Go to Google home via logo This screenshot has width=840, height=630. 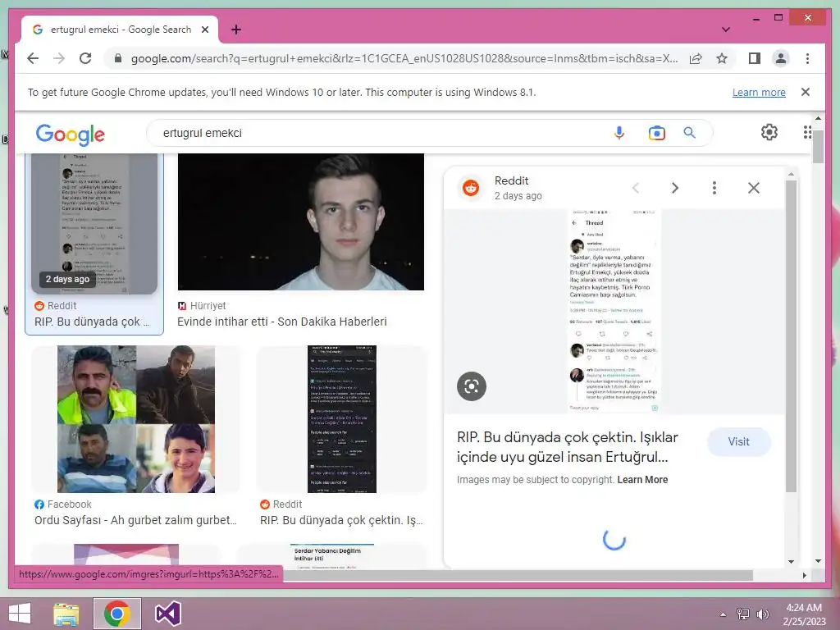pos(71,134)
